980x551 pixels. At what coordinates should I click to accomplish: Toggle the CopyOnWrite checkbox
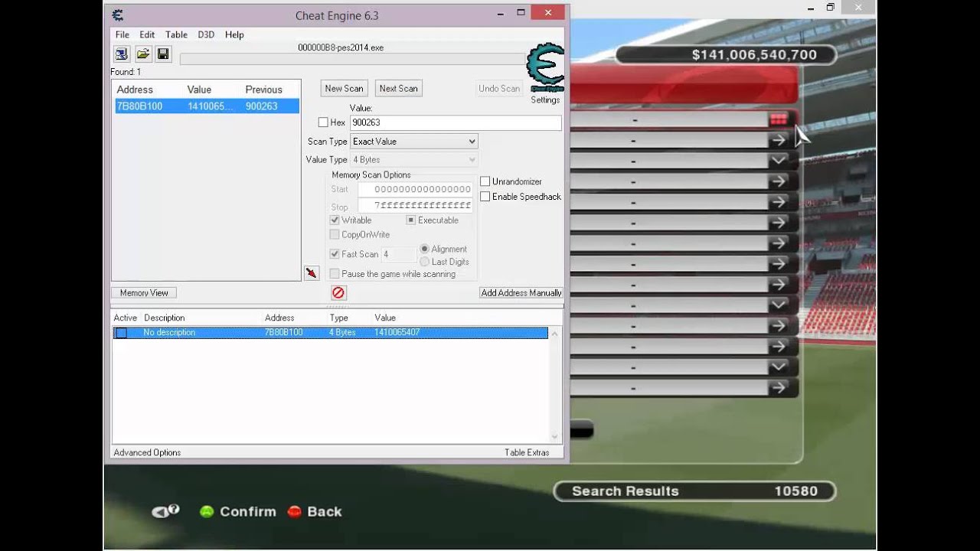click(335, 235)
